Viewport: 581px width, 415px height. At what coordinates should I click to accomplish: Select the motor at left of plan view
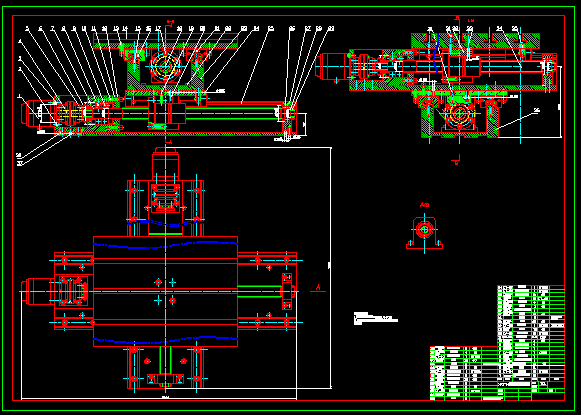click(37, 292)
